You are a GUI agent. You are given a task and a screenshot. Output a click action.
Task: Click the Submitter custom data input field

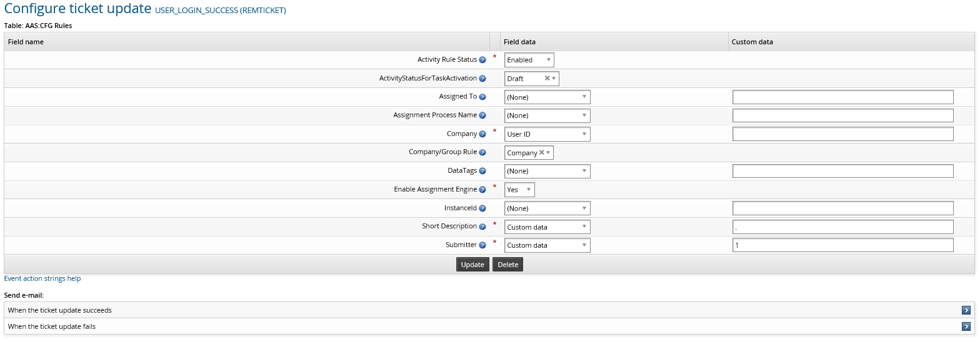tap(842, 245)
